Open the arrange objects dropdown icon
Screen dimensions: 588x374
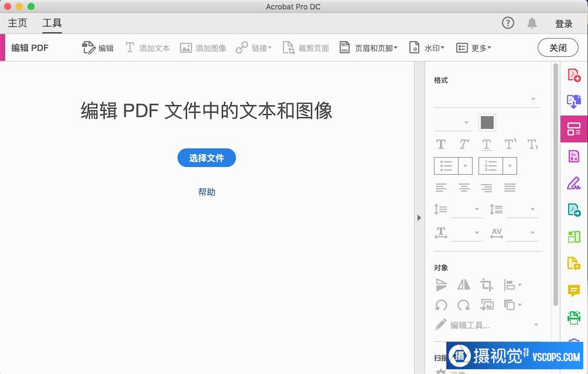click(512, 305)
